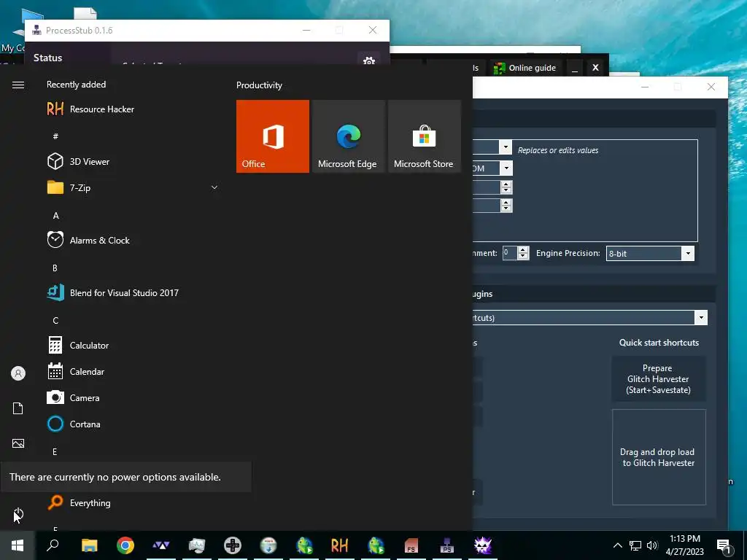Select the Status tab in ProcessStub
Viewport: 747px width, 560px height.
tap(47, 58)
